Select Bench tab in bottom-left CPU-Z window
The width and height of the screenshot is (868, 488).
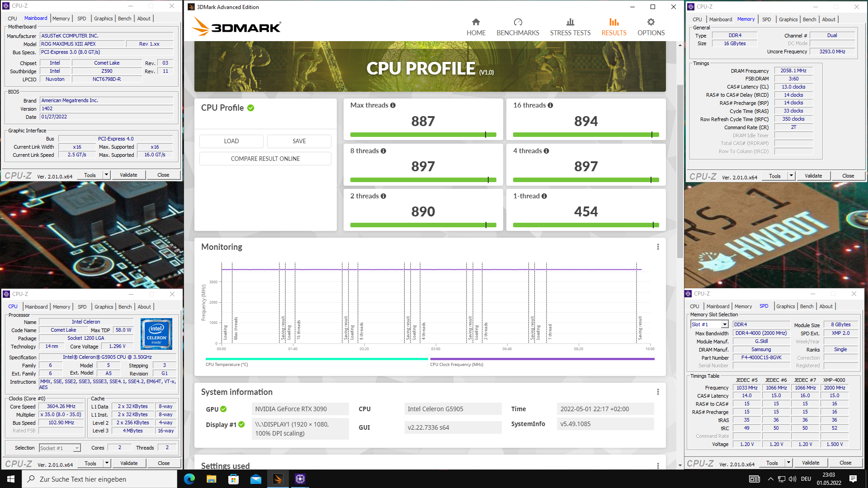pyautogui.click(x=125, y=307)
